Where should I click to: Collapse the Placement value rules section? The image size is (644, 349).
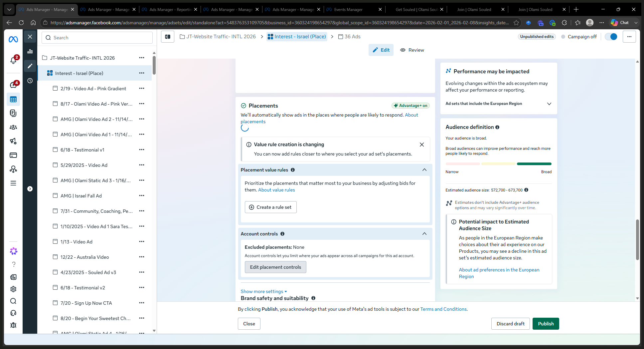click(x=424, y=170)
